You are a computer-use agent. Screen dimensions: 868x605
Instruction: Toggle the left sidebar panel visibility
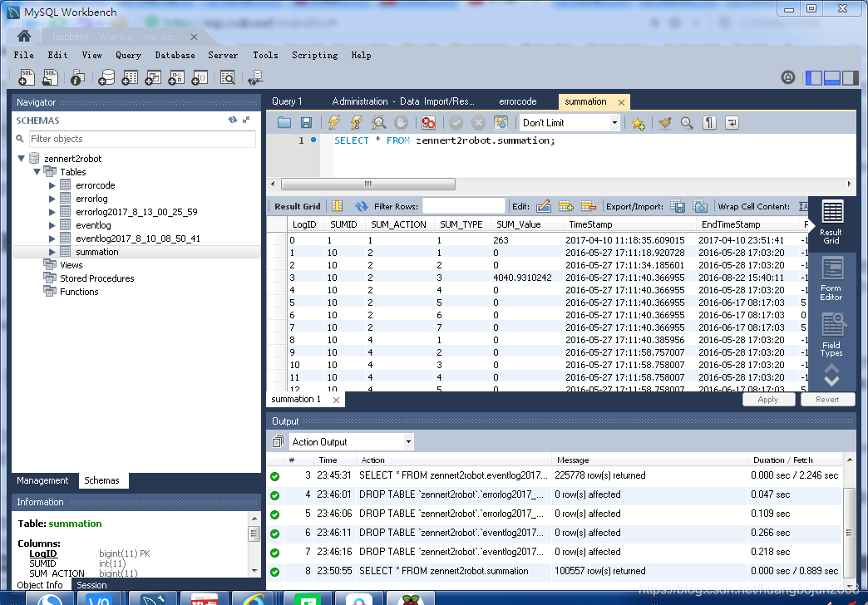point(814,78)
